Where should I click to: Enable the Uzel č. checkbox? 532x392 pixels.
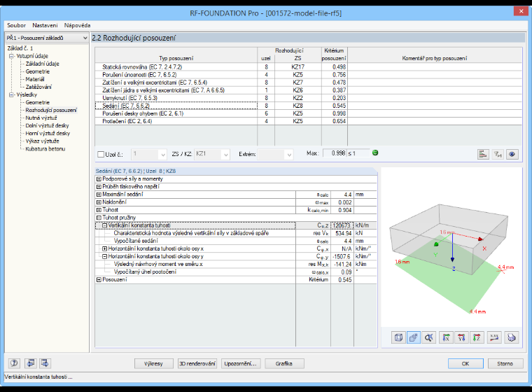pos(101,155)
